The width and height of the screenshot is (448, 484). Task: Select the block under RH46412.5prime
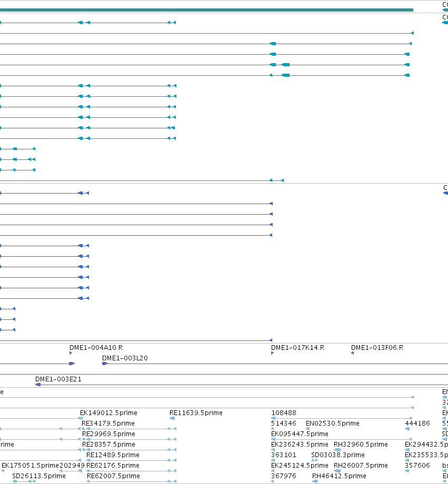click(x=315, y=481)
